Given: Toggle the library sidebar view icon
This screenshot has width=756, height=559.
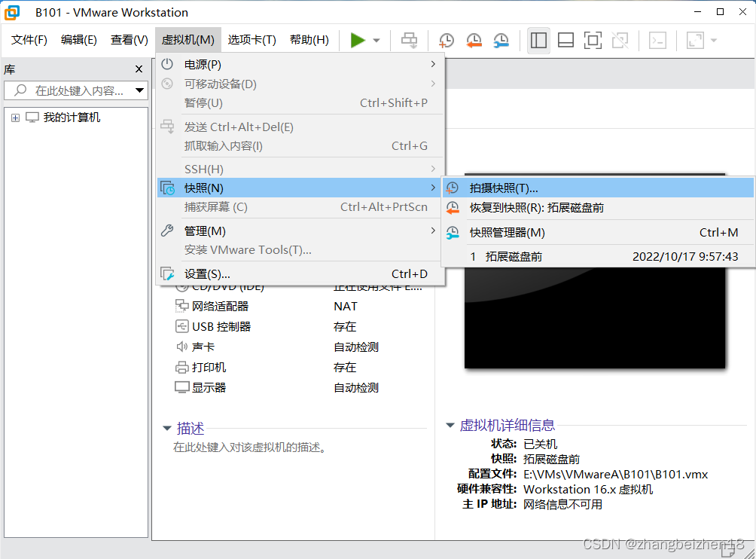Looking at the screenshot, I should pos(538,40).
